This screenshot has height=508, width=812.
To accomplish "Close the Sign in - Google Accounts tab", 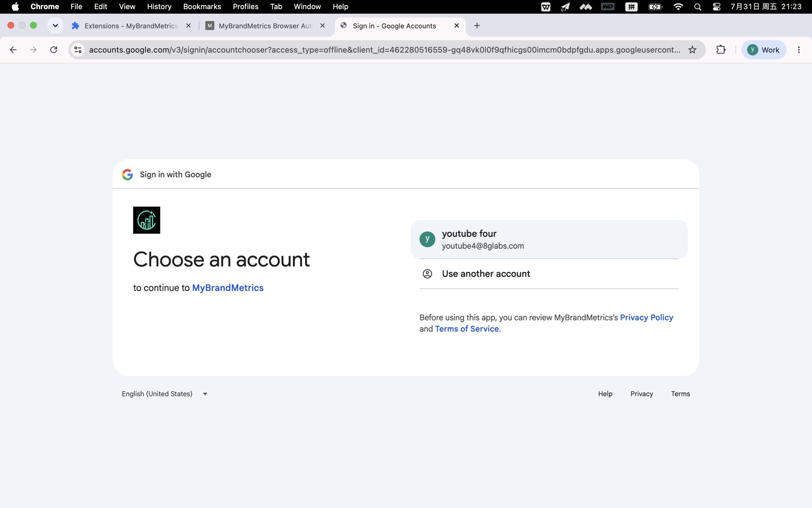I will tap(457, 26).
